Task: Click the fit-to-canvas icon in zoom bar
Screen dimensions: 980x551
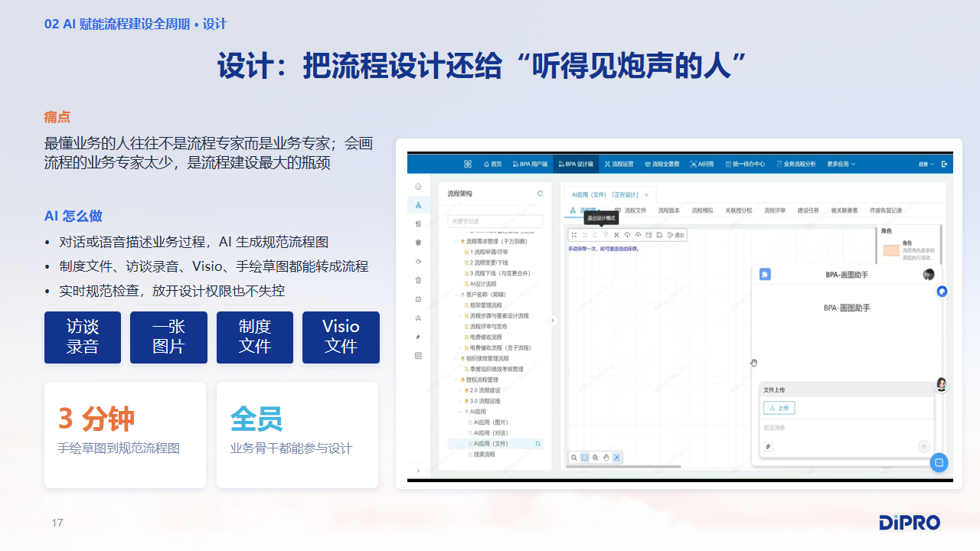Action: (617, 458)
